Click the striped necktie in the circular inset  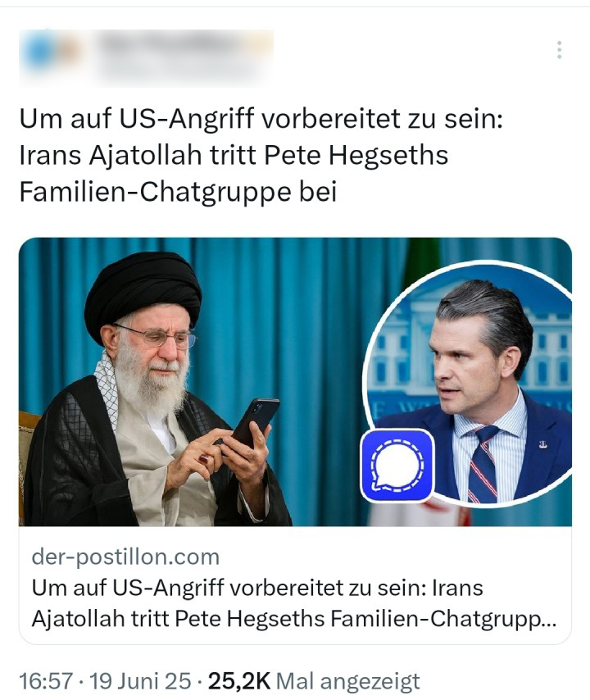coord(483,464)
